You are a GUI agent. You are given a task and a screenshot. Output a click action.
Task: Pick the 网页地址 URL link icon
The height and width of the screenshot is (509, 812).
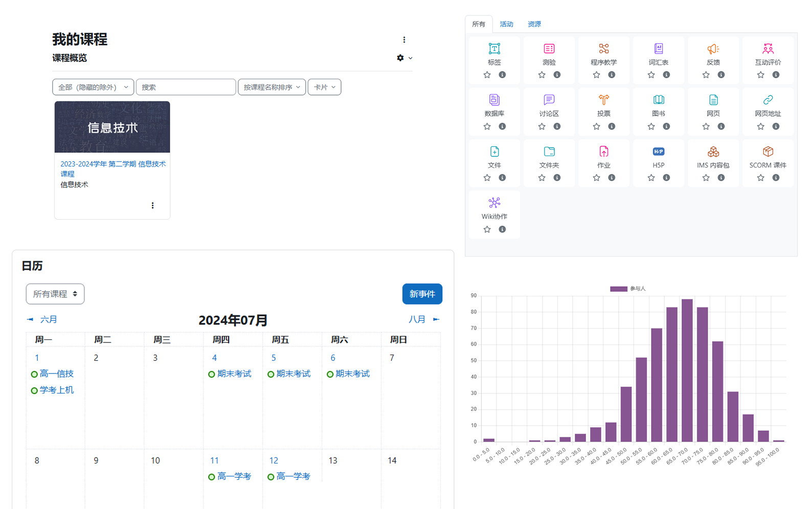[x=768, y=100]
